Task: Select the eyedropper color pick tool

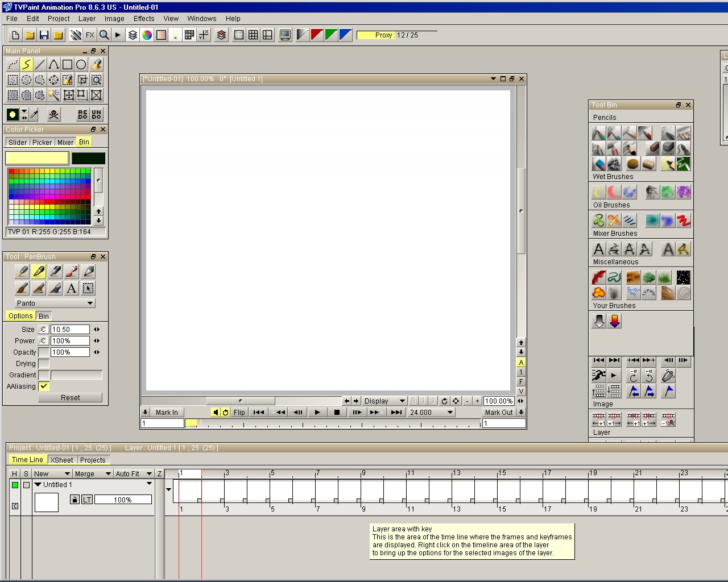Action: pos(34,115)
